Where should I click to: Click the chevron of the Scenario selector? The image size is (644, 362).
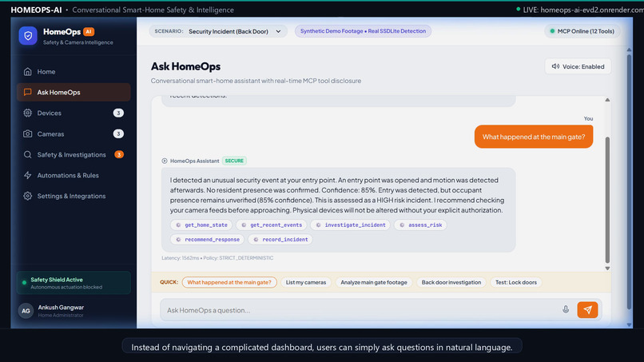click(x=279, y=31)
